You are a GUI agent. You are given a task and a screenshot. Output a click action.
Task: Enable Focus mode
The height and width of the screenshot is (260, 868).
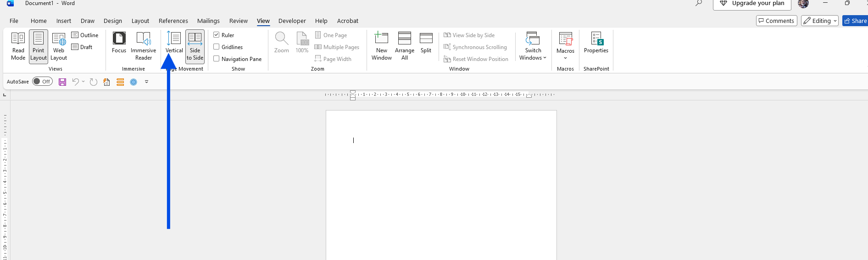coord(119,43)
